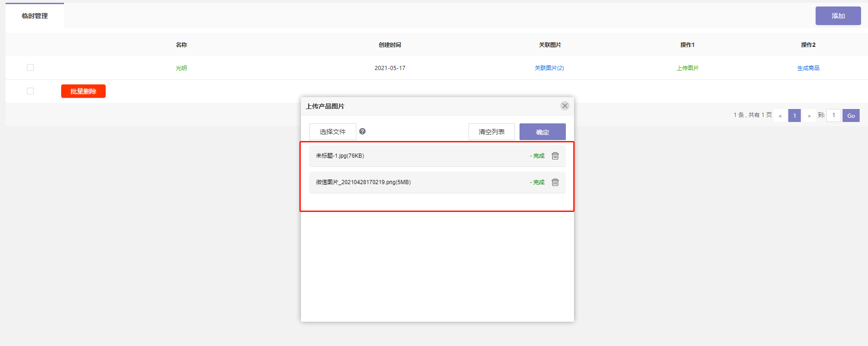Click the red 批量删除 button
The height and width of the screenshot is (346, 868).
point(83,91)
